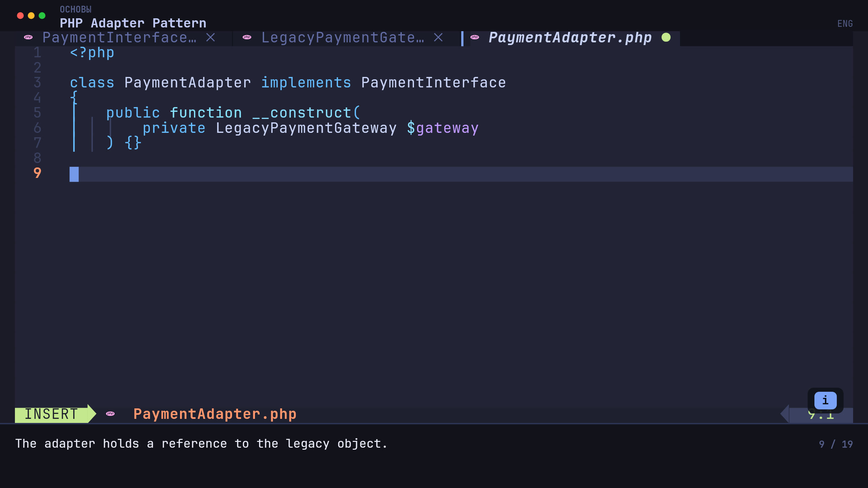The height and width of the screenshot is (488, 868).
Task: Click line number 1 in gutter
Action: pyautogui.click(x=37, y=53)
